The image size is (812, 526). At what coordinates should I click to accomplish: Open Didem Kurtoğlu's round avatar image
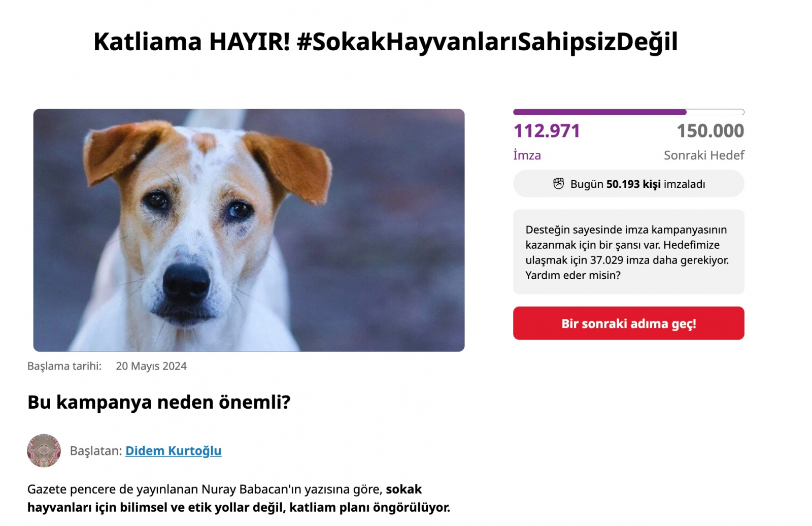coord(44,450)
